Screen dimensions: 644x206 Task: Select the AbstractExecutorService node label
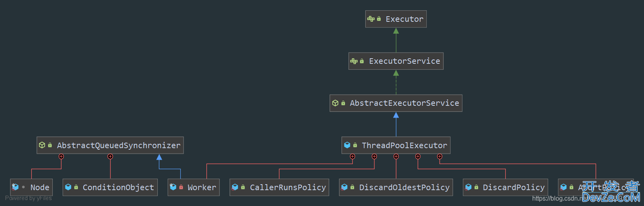(x=405, y=103)
